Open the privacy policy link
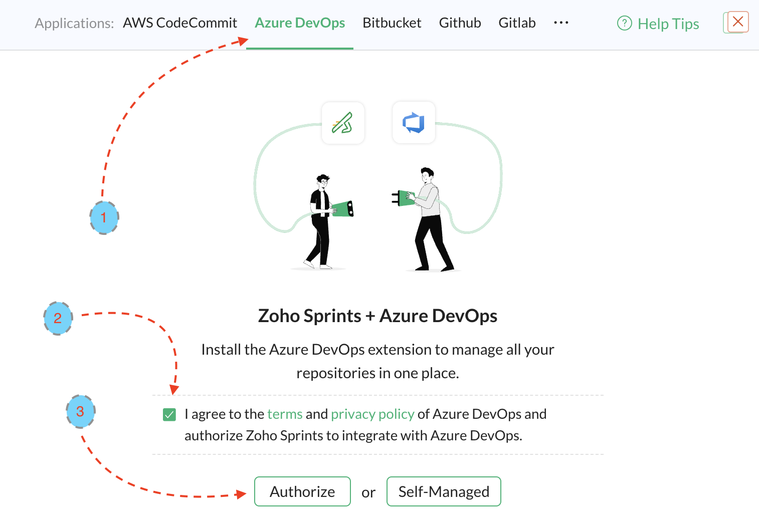 pos(372,414)
